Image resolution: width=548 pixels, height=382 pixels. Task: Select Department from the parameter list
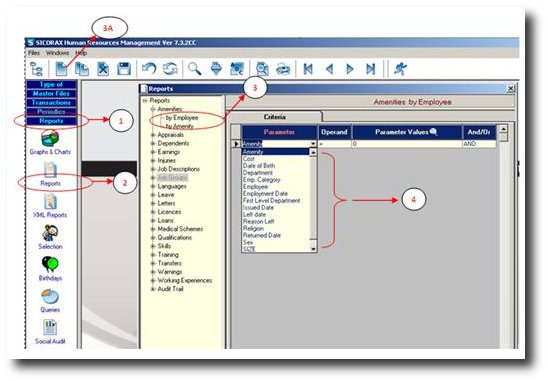click(x=258, y=173)
